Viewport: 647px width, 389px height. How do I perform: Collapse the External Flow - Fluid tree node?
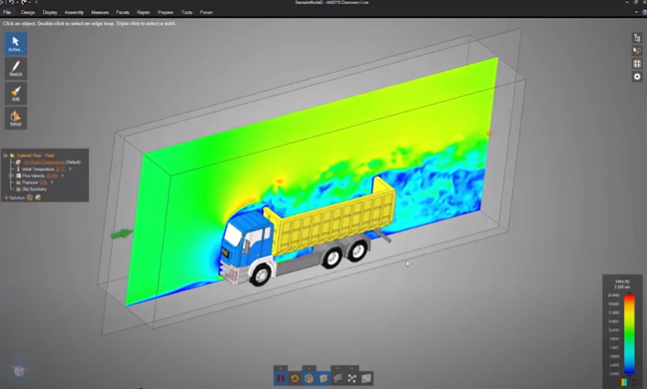[5, 156]
